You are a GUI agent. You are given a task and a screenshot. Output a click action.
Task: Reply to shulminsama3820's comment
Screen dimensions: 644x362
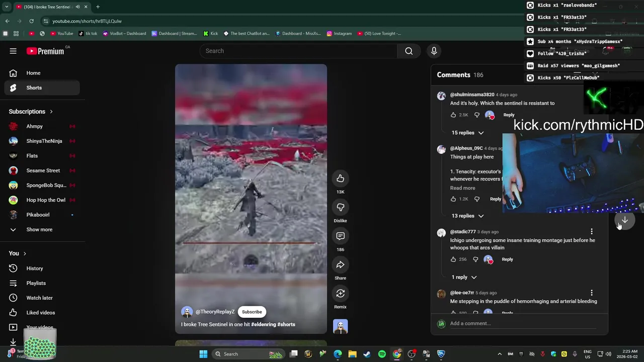coord(509,115)
